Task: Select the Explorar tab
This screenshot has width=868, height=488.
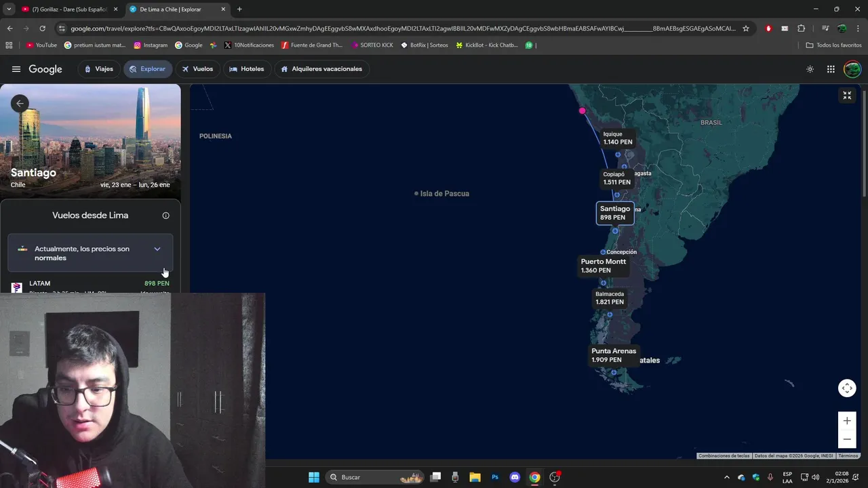Action: [x=147, y=69]
